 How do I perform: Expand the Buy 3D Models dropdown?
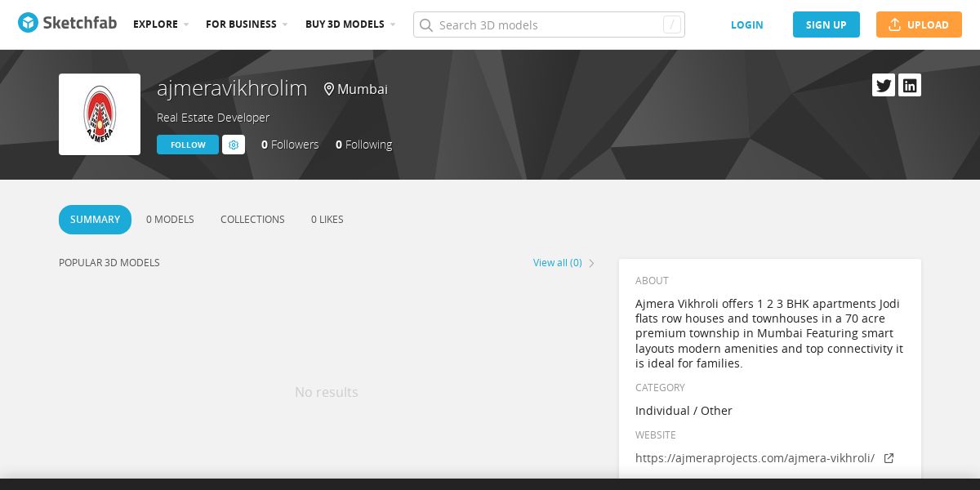(350, 24)
